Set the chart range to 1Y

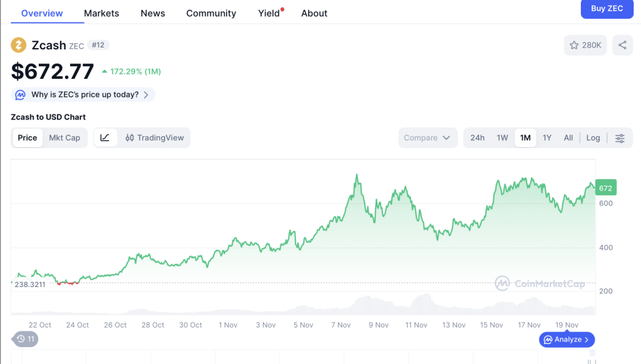tap(547, 138)
